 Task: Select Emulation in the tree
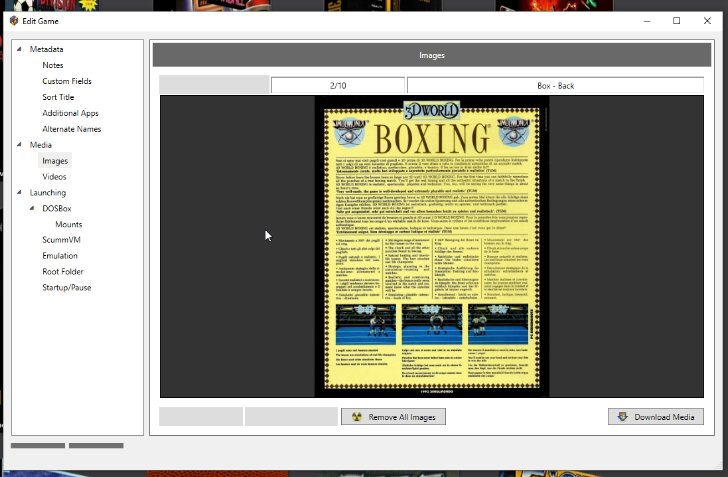point(60,255)
